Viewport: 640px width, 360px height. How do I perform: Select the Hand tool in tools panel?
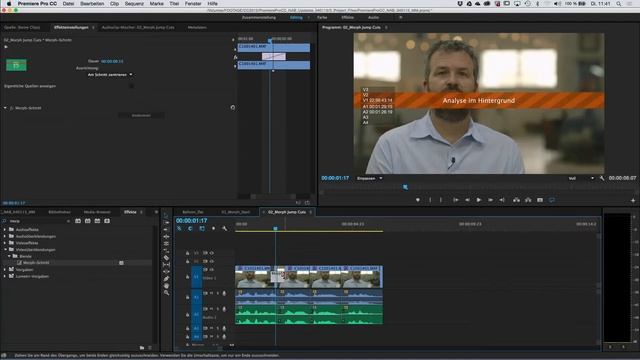click(x=166, y=286)
